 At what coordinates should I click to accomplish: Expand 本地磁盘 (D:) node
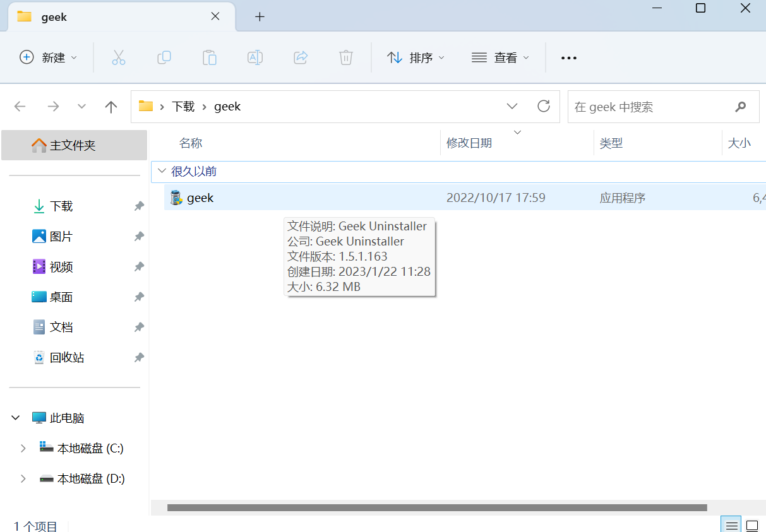pos(23,478)
